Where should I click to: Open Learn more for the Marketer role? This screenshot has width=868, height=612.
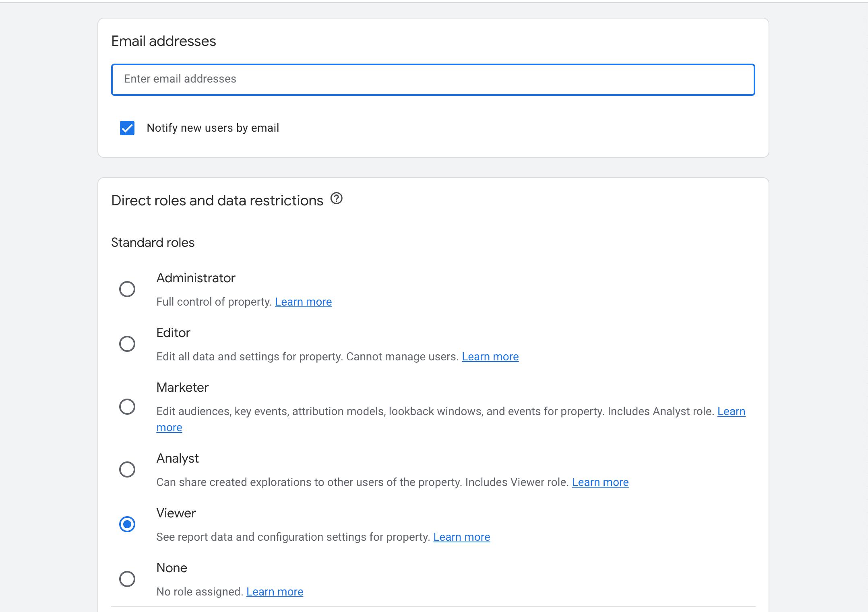(x=731, y=411)
